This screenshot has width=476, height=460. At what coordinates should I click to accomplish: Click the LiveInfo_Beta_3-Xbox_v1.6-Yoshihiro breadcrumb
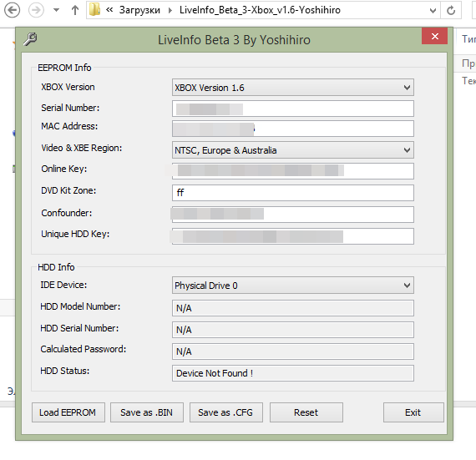tap(260, 10)
